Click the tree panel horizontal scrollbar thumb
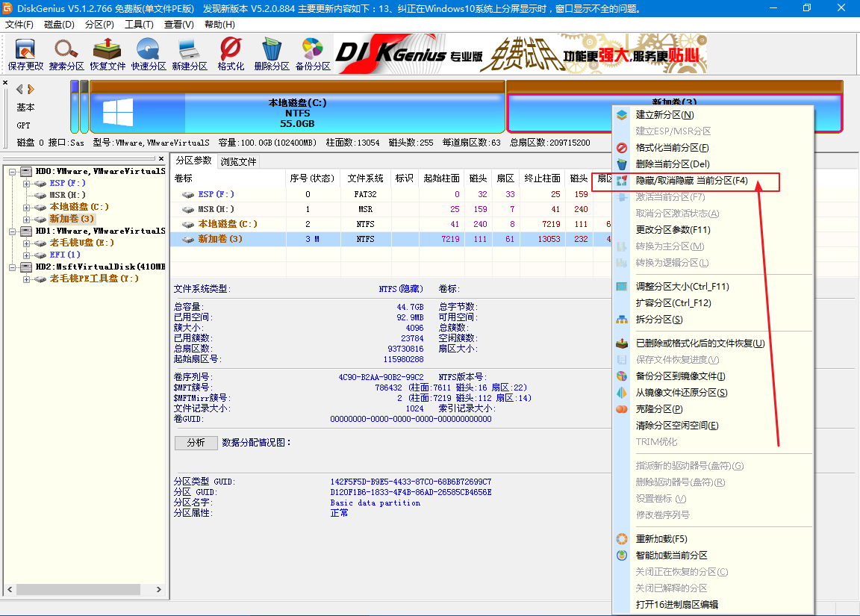Image resolution: width=860 pixels, height=616 pixels. click(78, 589)
